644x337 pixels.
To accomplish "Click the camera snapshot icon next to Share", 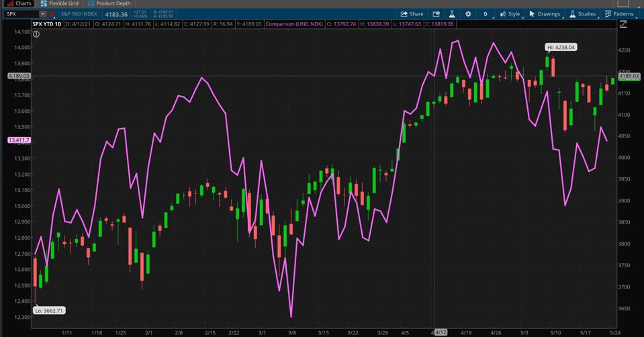I will click(436, 13).
